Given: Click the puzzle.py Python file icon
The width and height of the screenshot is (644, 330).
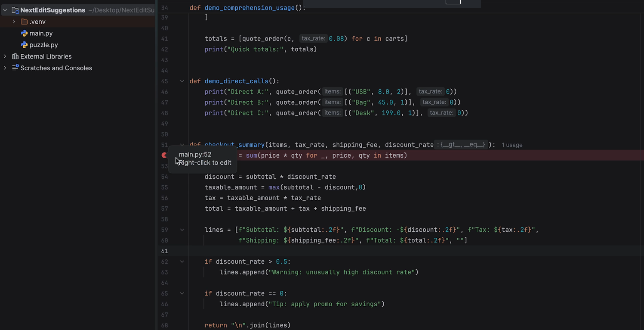Looking at the screenshot, I should click(24, 45).
